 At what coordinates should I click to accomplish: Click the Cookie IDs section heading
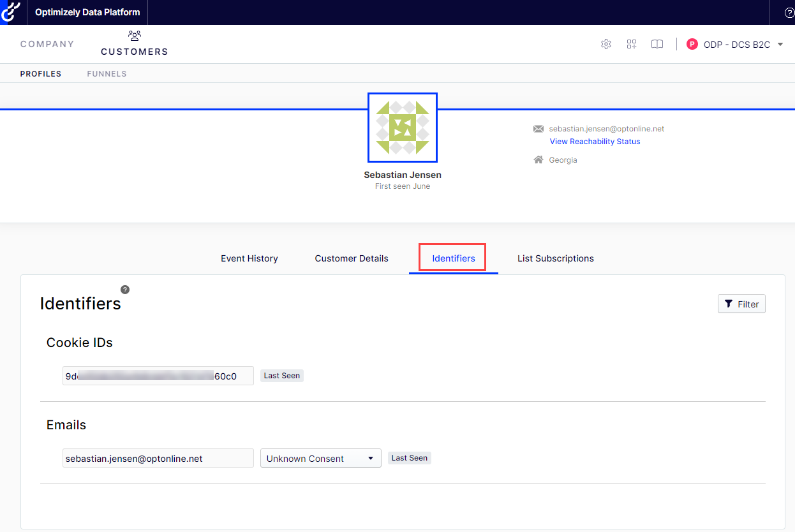[x=80, y=343]
